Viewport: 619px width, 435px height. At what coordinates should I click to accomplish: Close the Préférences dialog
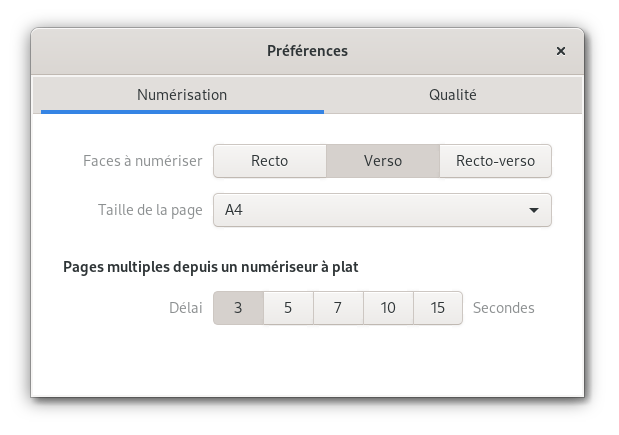click(x=560, y=51)
